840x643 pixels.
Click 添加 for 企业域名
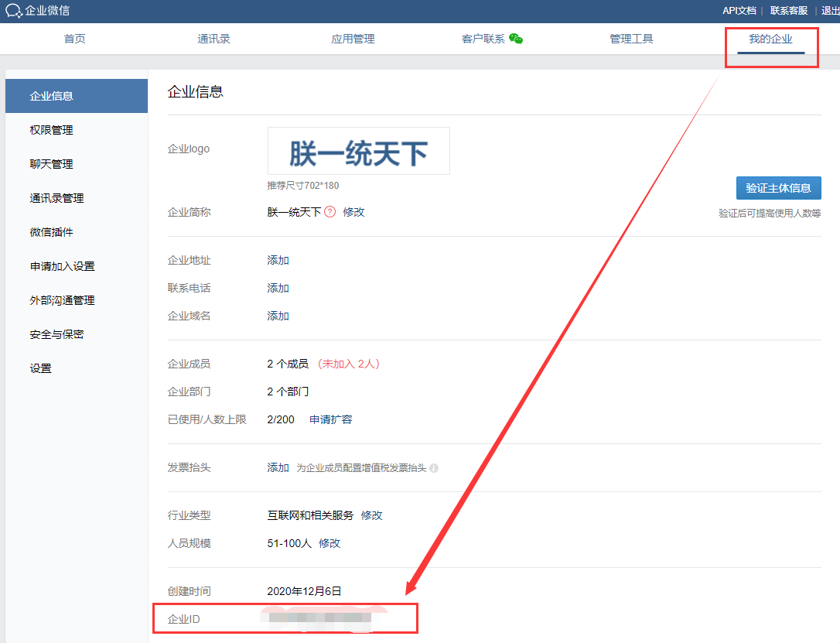pos(278,316)
